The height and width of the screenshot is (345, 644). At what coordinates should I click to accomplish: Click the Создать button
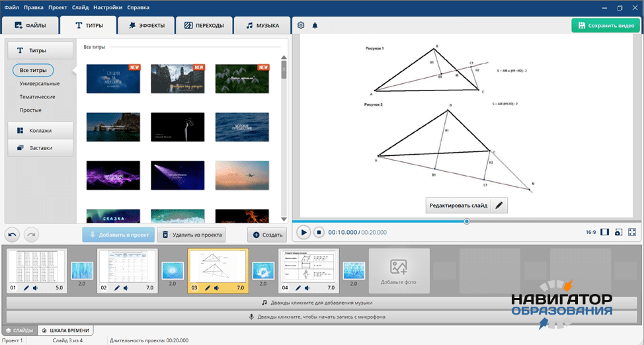(266, 235)
